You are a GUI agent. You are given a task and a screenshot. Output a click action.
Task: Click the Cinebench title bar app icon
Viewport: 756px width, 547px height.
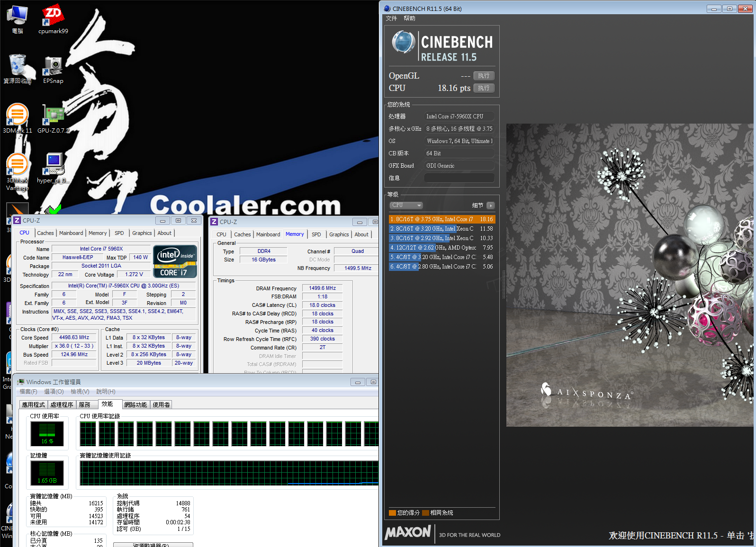point(387,9)
